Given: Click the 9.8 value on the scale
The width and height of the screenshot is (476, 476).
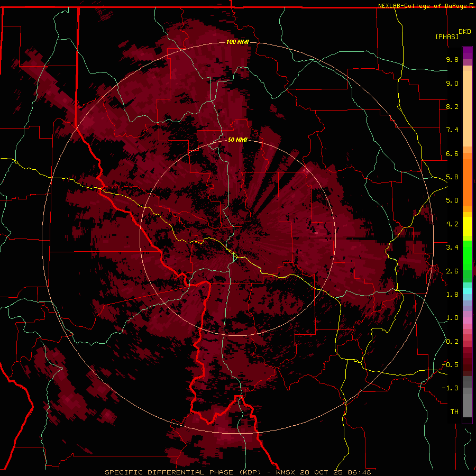Looking at the screenshot, I should pos(452,59).
